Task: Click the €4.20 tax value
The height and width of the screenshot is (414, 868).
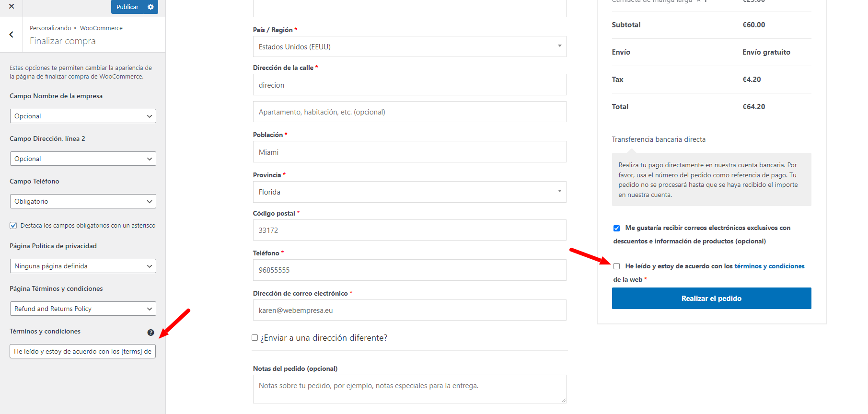Action: coord(752,80)
